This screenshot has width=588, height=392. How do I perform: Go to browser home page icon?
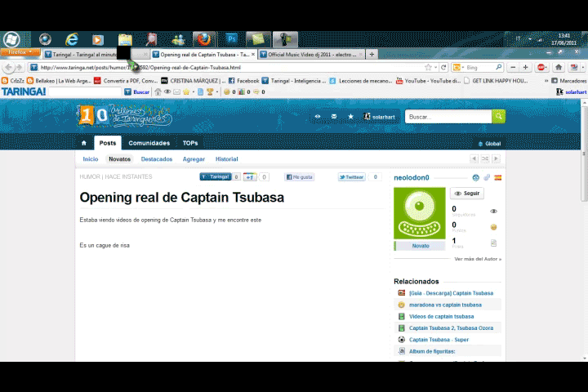tap(559, 67)
